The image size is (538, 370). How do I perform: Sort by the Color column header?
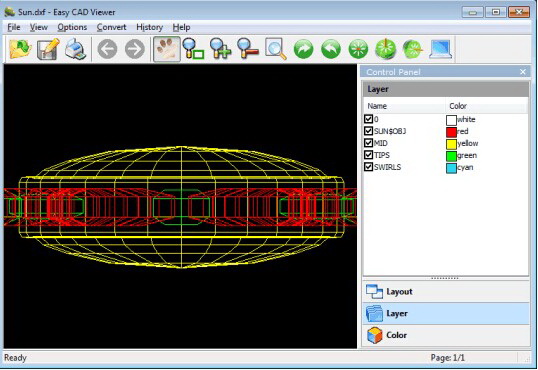coord(487,106)
